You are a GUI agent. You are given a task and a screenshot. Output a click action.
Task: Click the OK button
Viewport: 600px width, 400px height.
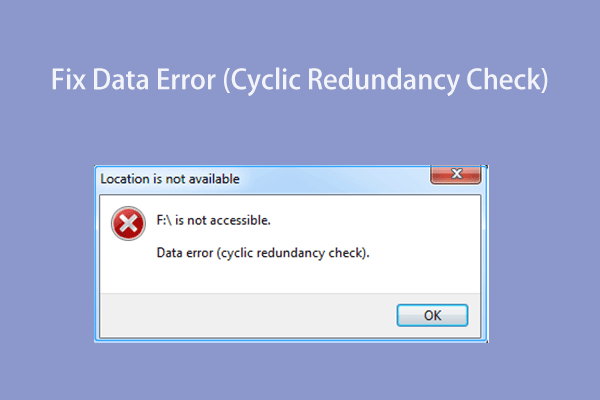[432, 315]
